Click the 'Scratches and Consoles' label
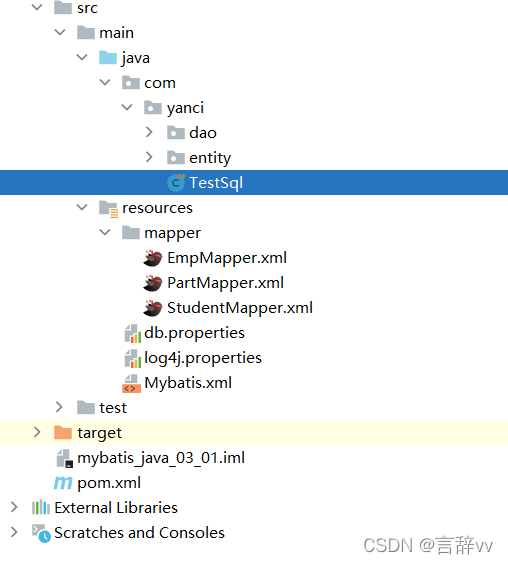This screenshot has height=564, width=508. tap(139, 533)
